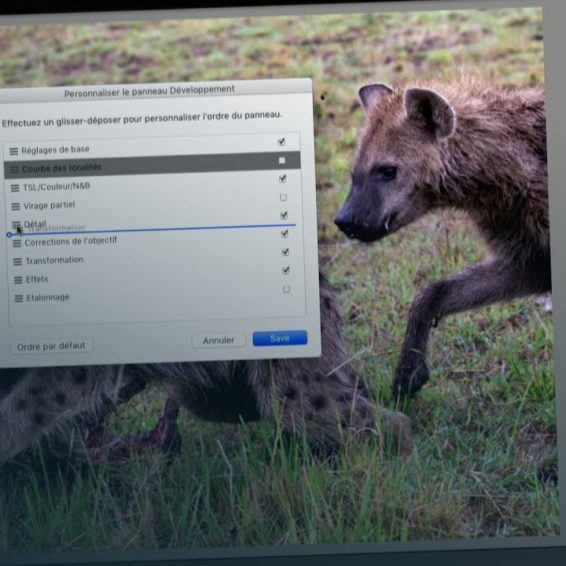566x566 pixels.
Task: Click drag handle icon beside Effets
Action: pyautogui.click(x=18, y=280)
